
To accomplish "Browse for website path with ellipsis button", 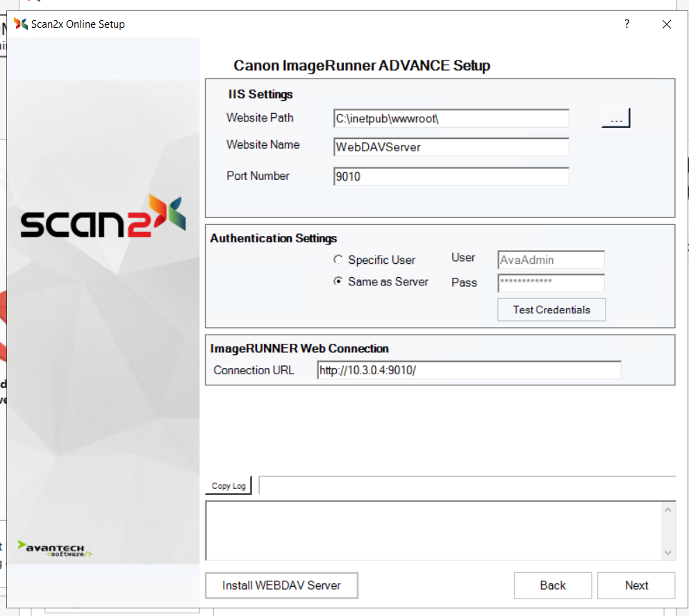I will (x=615, y=119).
